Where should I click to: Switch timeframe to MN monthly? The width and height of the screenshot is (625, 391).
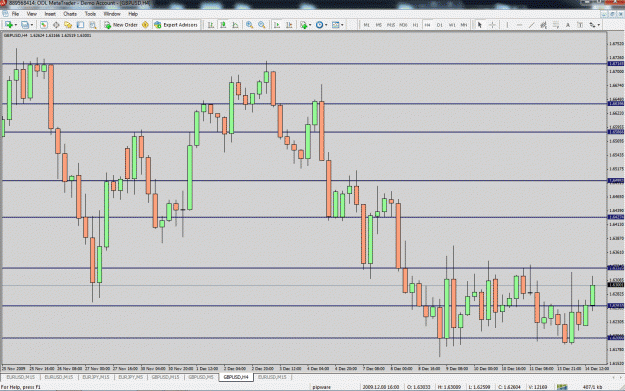(464, 25)
